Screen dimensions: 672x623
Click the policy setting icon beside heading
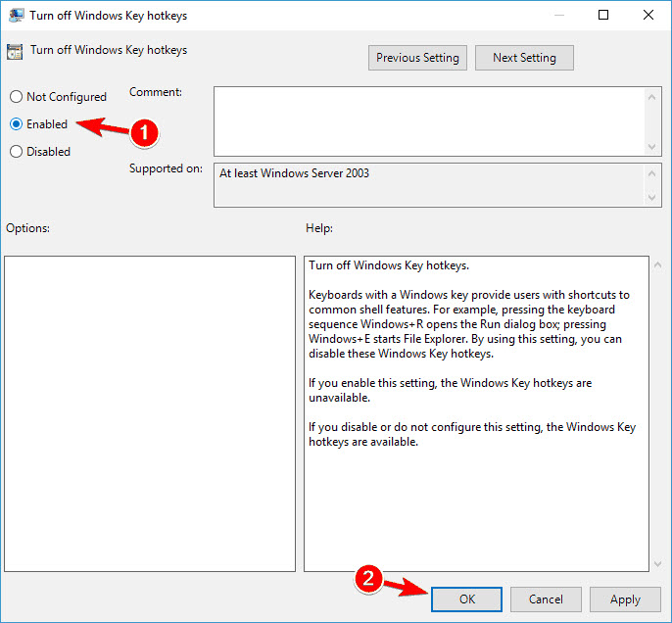click(x=15, y=52)
